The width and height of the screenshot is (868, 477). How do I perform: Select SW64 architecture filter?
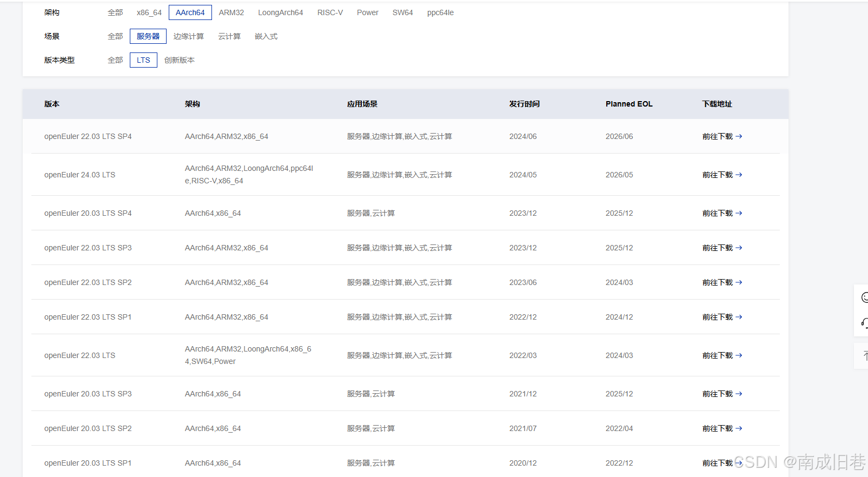tap(403, 12)
